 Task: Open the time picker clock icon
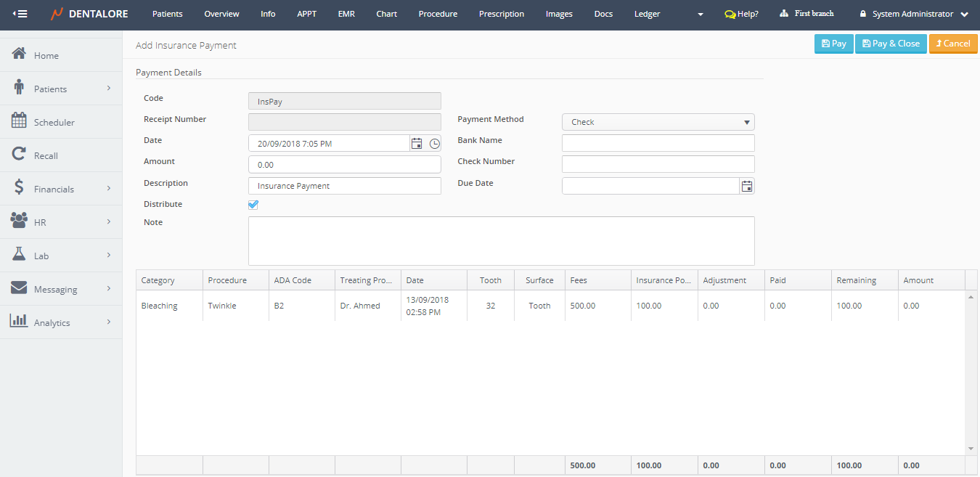click(434, 144)
